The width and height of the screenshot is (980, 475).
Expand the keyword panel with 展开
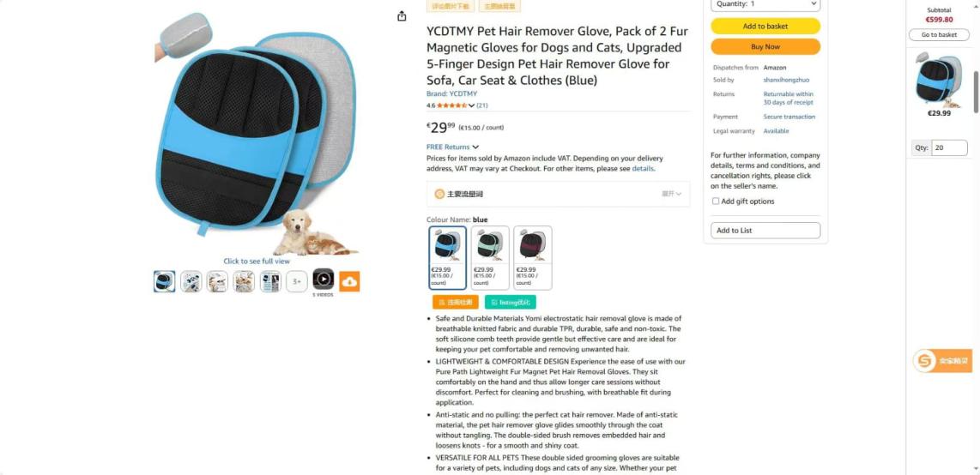point(671,194)
